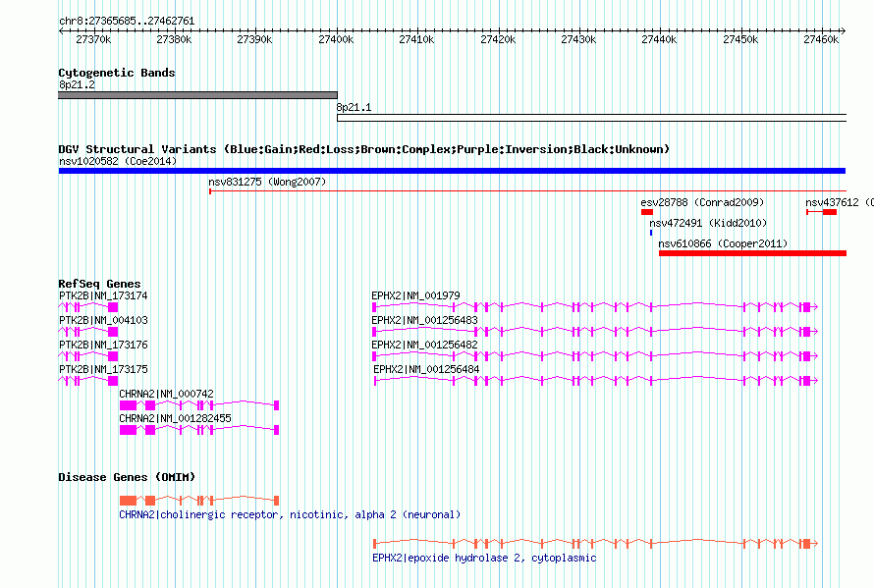Screen dimensions: 874x588
Task: Click the 8p21.2 cytogenetic band bar
Action: tap(197, 95)
